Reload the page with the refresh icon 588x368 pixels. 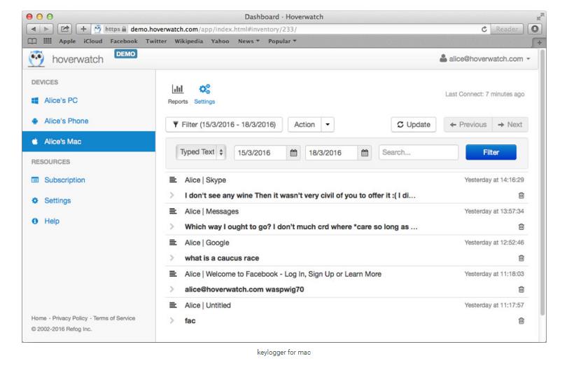click(x=484, y=29)
